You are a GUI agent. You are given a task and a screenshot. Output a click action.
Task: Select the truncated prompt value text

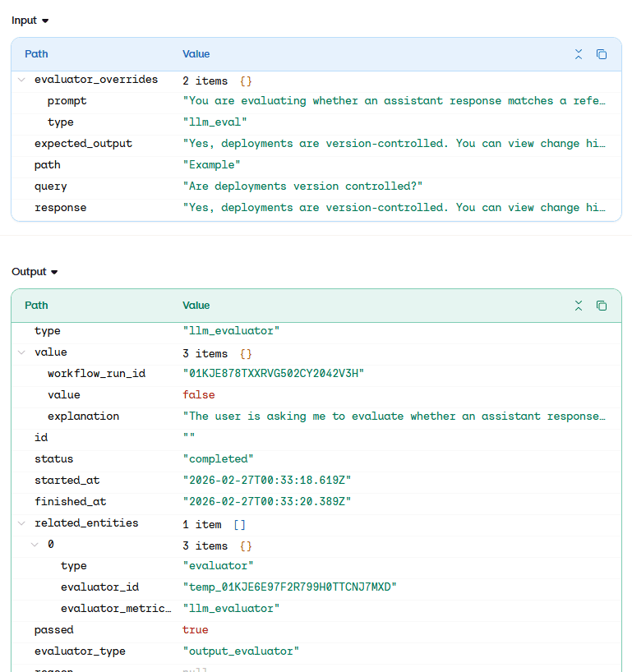tap(394, 101)
